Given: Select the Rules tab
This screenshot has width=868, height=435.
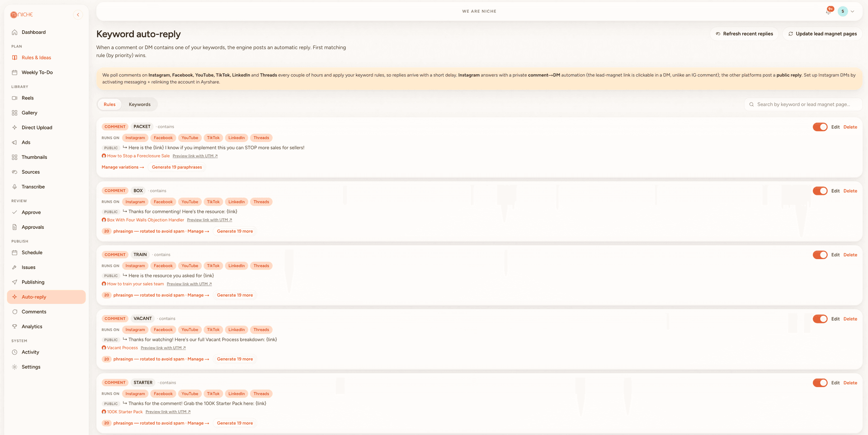Looking at the screenshot, I should (109, 104).
